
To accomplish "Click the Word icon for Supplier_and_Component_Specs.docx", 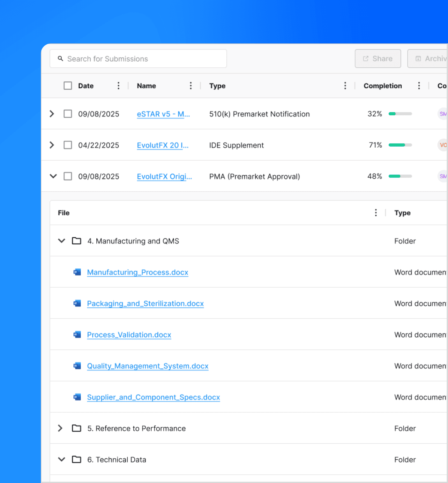I will point(77,397).
